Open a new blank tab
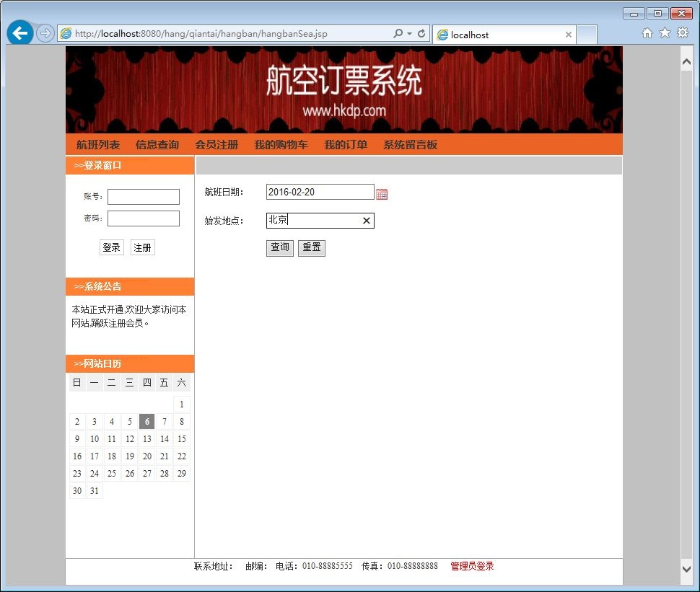This screenshot has height=592, width=700. pyautogui.click(x=587, y=35)
